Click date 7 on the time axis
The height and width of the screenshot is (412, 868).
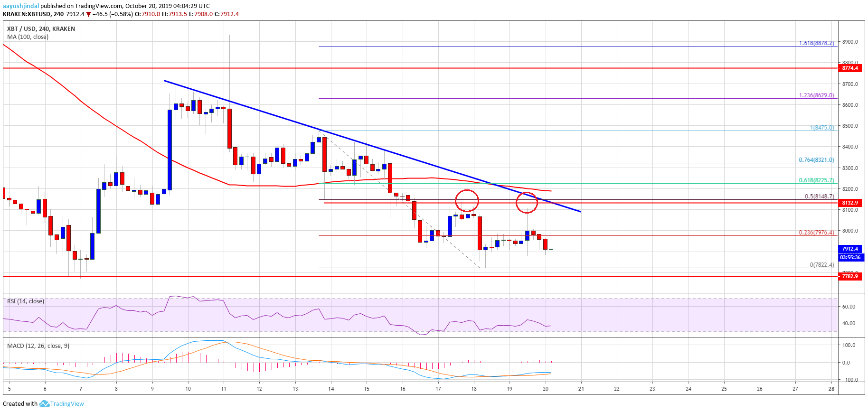(81, 389)
